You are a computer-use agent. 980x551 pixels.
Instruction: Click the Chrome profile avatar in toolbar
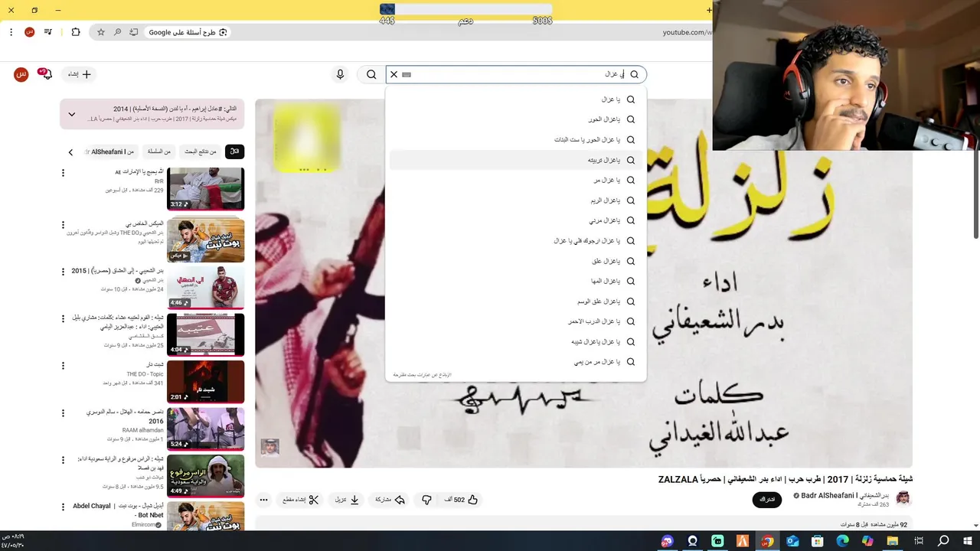click(x=30, y=32)
